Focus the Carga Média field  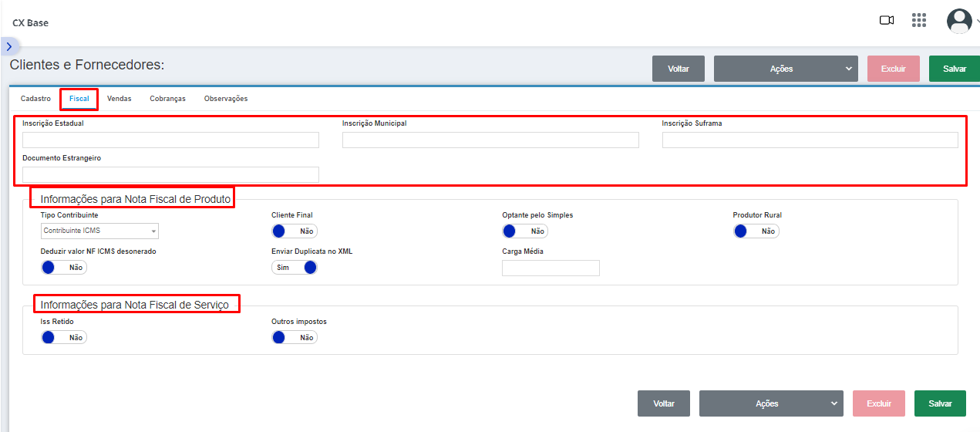pyautogui.click(x=551, y=268)
